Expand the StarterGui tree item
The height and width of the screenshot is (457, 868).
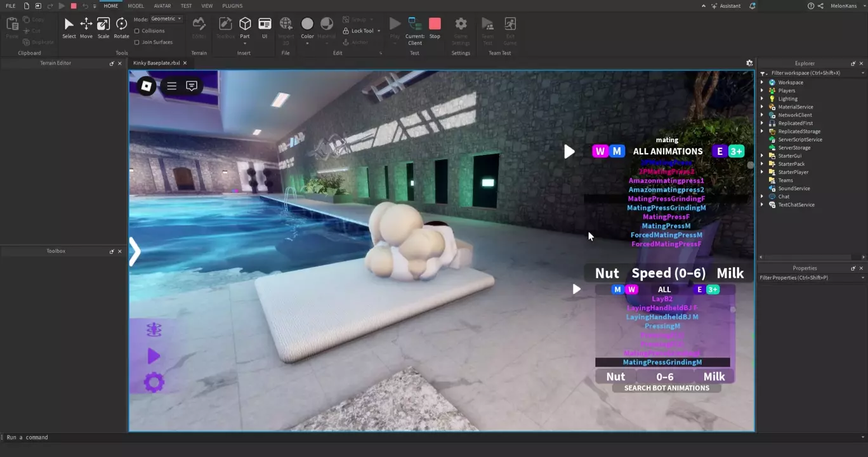coord(763,156)
